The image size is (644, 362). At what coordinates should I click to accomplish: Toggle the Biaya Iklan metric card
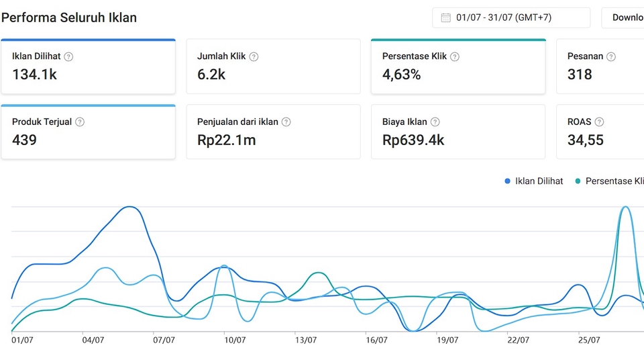[x=458, y=132]
